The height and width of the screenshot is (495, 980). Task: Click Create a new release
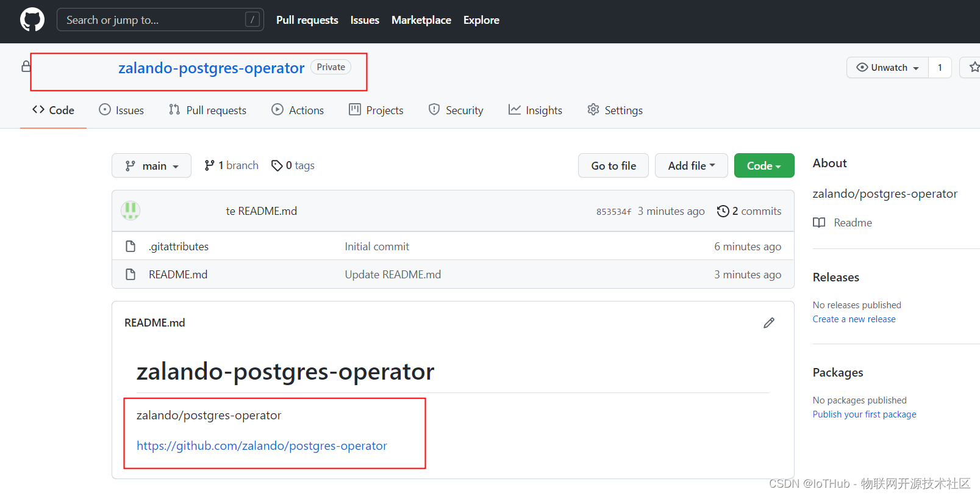tap(854, 319)
